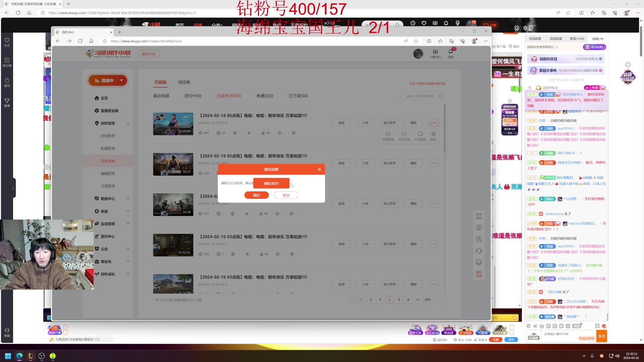The width and height of the screenshot is (644, 362).
Task: Click 看点管理 for 06点场 video
Action: (389, 123)
